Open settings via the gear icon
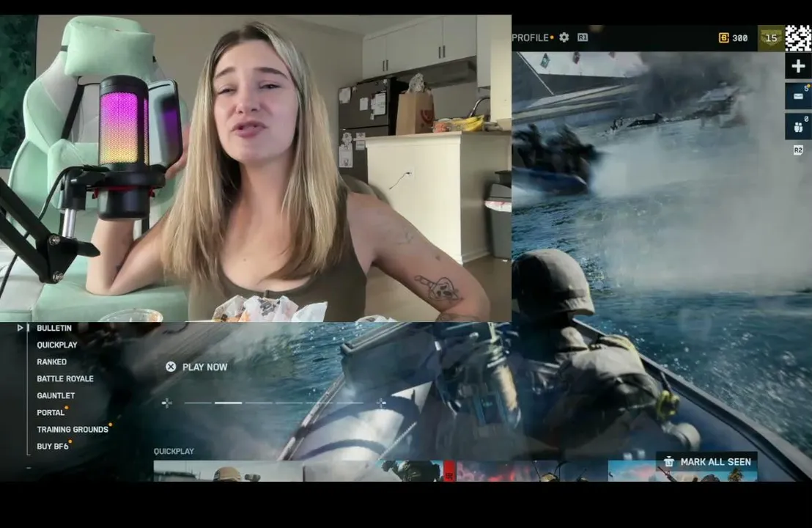812x528 pixels. (x=564, y=37)
